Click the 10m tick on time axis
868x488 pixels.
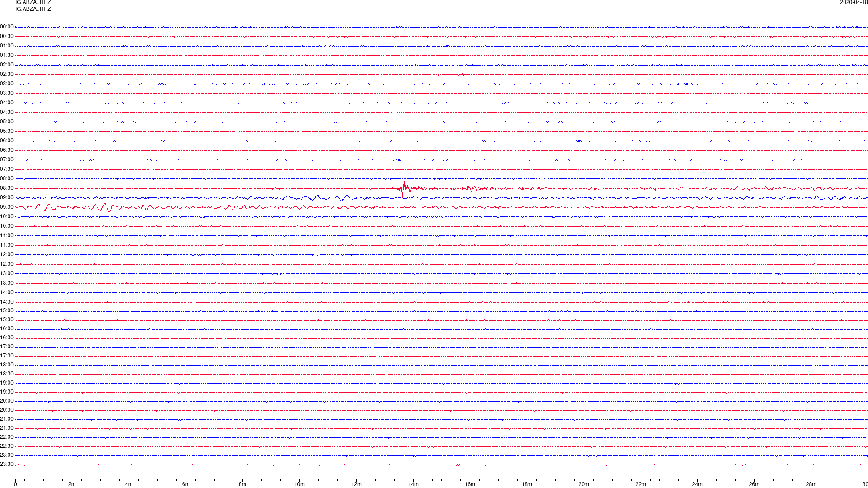(x=300, y=484)
